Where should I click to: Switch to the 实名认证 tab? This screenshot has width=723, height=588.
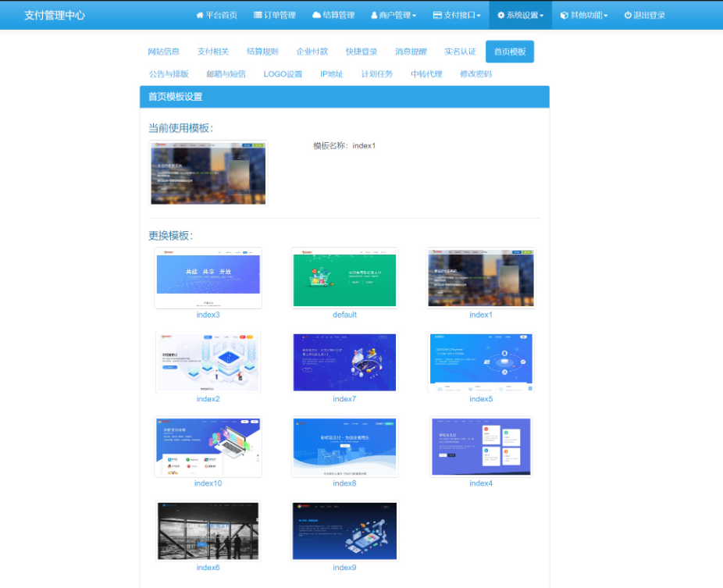(460, 52)
